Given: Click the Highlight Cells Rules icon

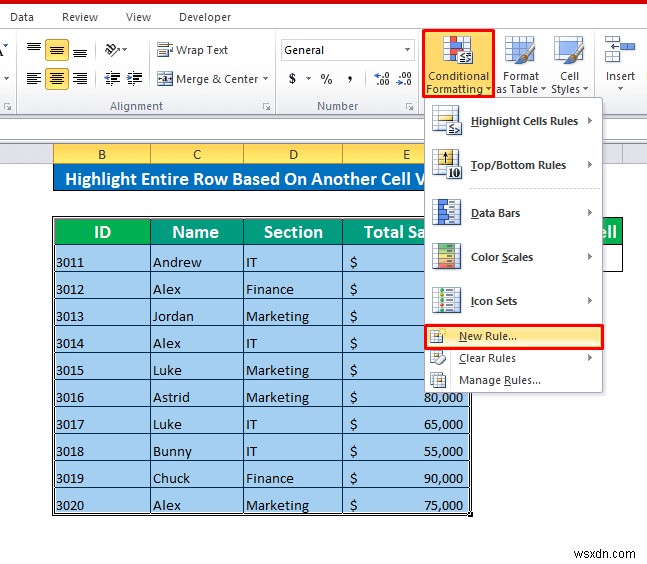Looking at the screenshot, I should click(446, 120).
